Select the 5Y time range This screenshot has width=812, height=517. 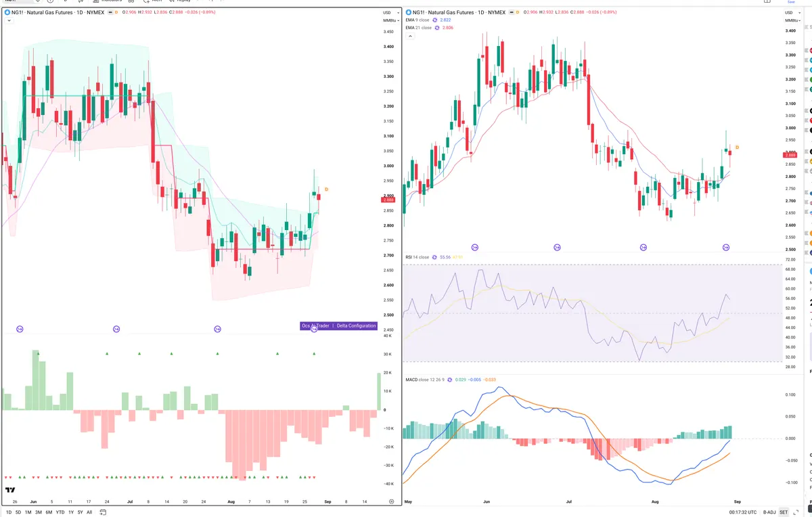[81, 512]
